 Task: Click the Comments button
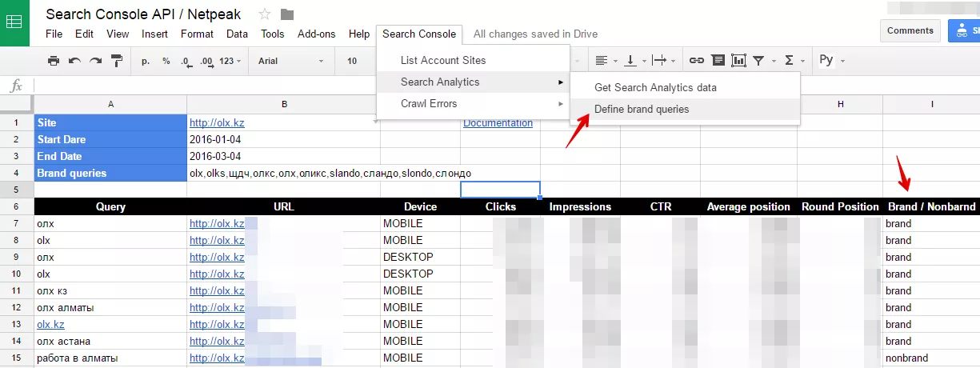(x=910, y=30)
